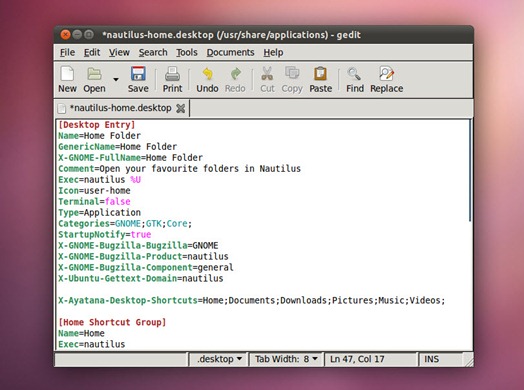Click the X-GNOME-Bugzilla-Component=general line
This screenshot has width=524, height=390.
[x=146, y=267]
